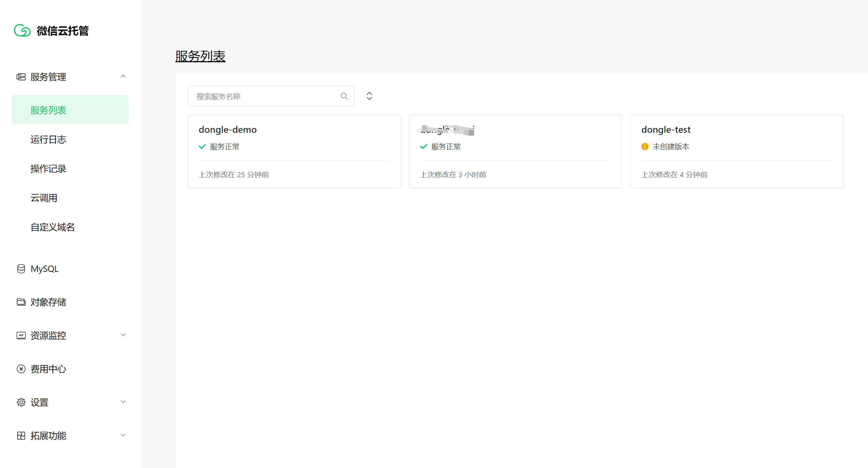This screenshot has width=868, height=468.
Task: Expand the 设置 menu chevron
Action: click(x=123, y=402)
